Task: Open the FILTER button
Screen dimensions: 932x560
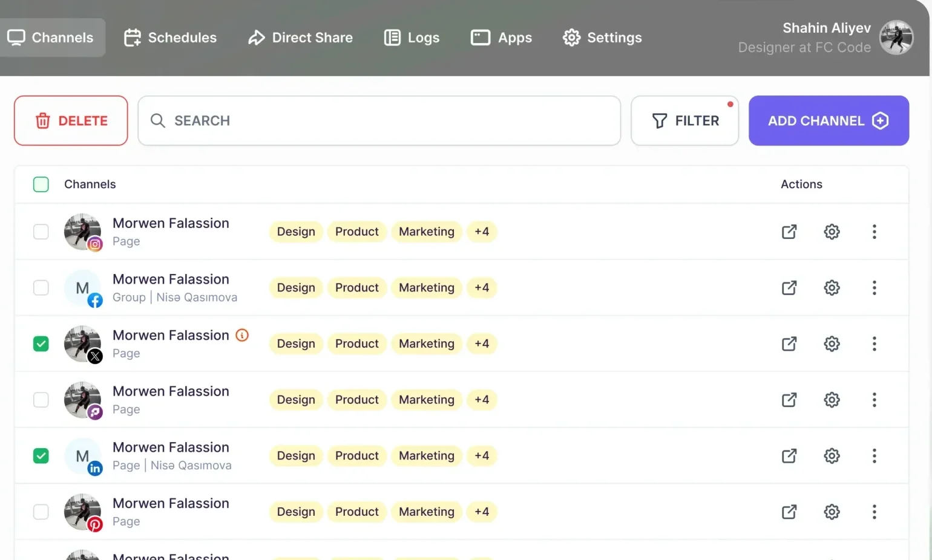Action: coord(684,120)
